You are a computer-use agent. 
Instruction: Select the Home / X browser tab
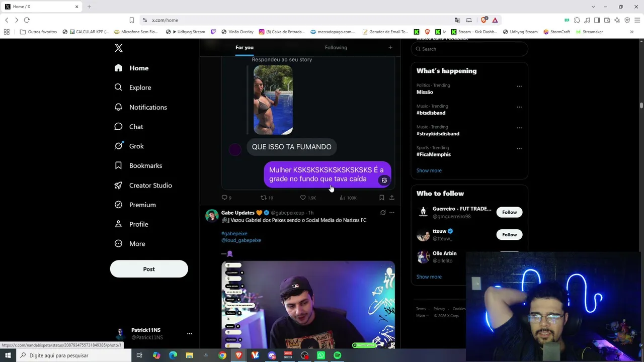(41, 7)
